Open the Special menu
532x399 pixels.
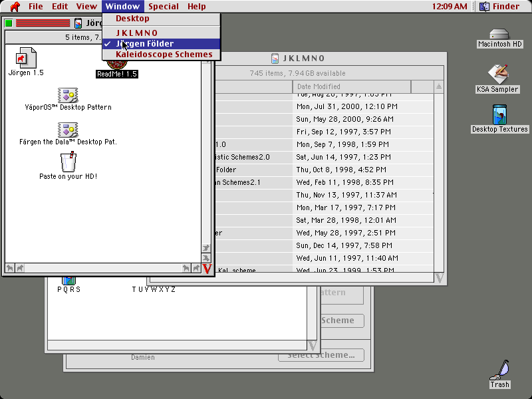tap(164, 7)
